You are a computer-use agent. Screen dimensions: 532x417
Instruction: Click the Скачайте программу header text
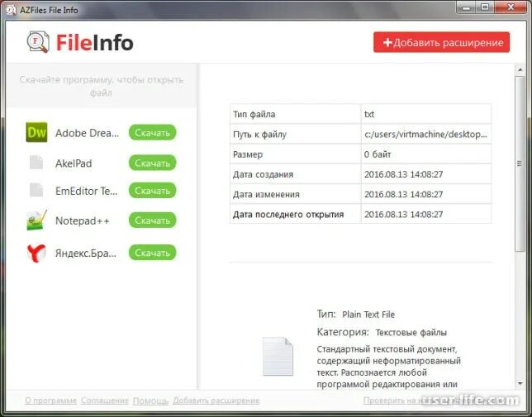point(101,86)
